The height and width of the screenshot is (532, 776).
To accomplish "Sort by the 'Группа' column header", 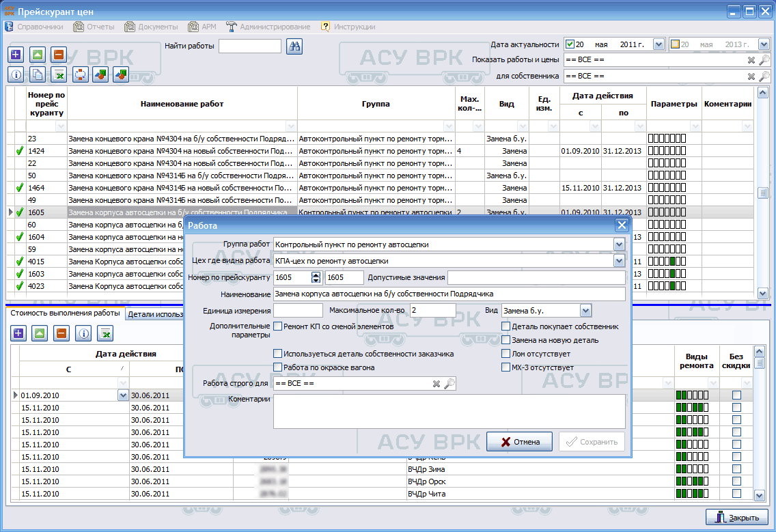I will [376, 104].
